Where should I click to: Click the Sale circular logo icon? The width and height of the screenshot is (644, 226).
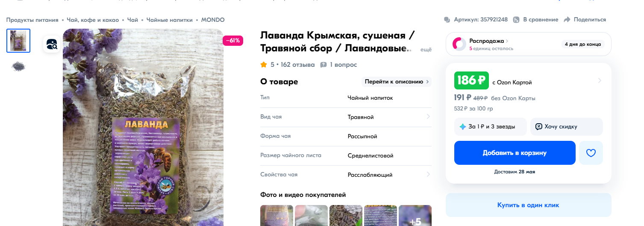[459, 44]
